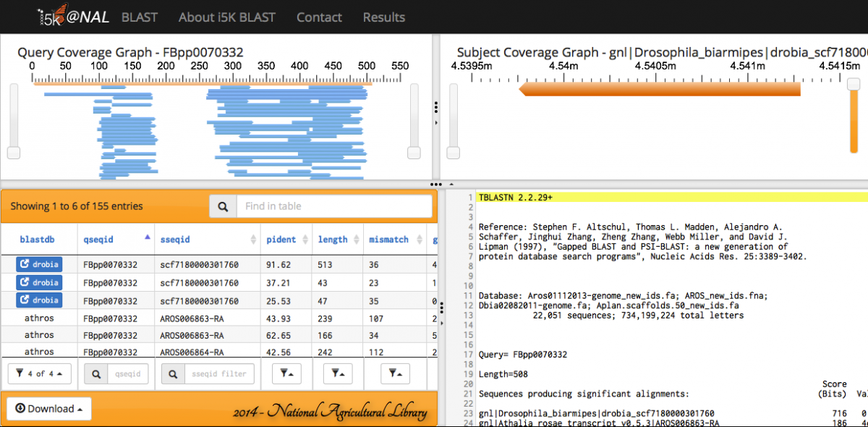This screenshot has height=427, width=868.
Task: Click the orange slider handle on subject graph
Action: coord(854,85)
